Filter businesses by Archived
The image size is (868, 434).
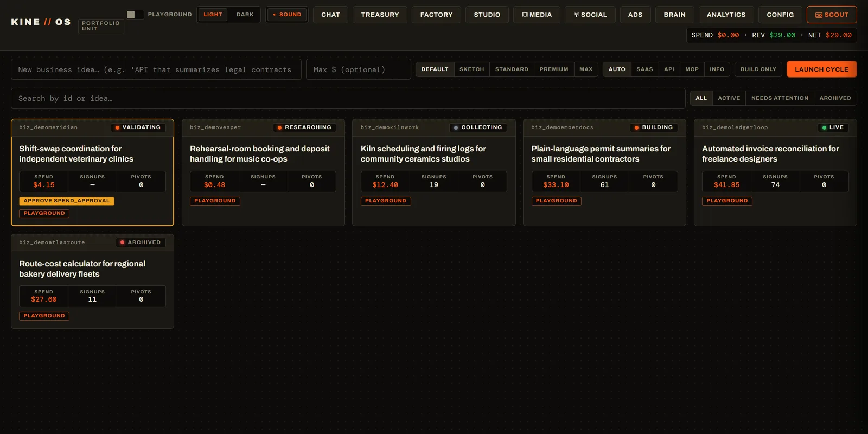click(835, 98)
